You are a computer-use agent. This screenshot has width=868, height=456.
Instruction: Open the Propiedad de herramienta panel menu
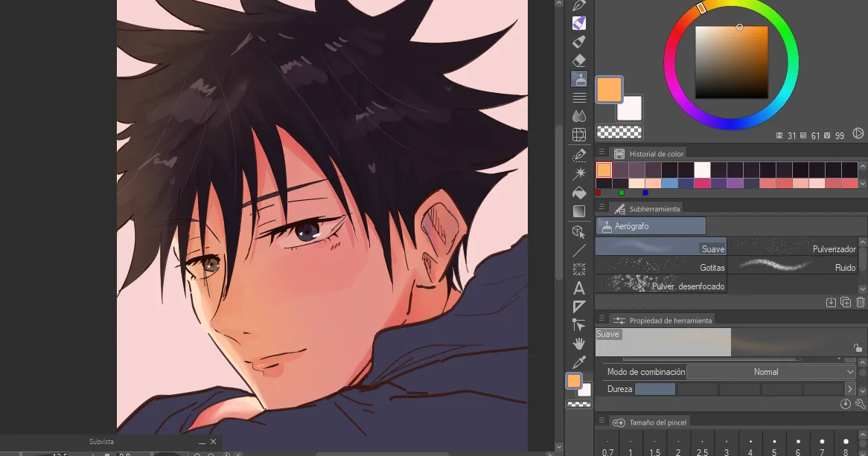601,318
